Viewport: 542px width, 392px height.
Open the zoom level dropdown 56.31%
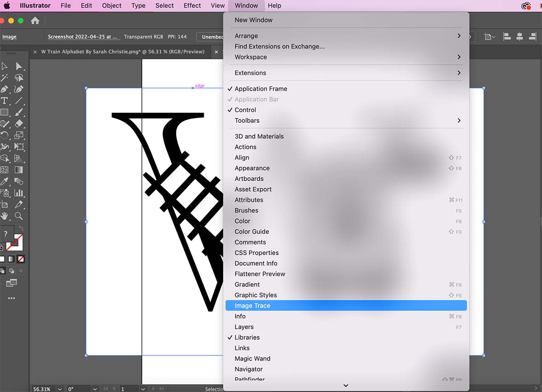tap(60, 388)
